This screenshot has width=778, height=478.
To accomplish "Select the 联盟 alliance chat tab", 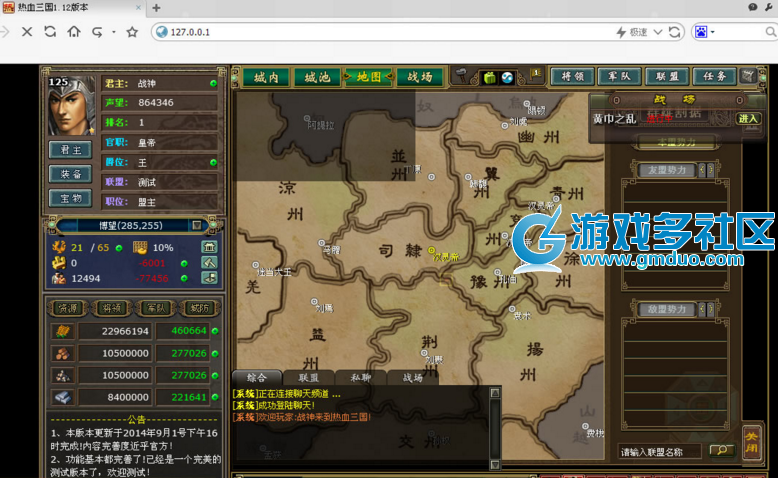I will coord(309,378).
